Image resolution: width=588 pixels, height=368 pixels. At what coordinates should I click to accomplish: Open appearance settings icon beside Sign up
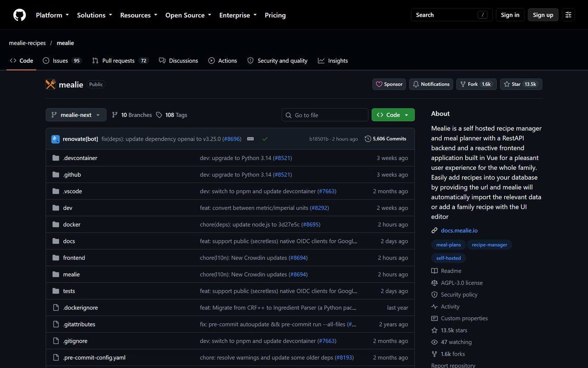568,15
